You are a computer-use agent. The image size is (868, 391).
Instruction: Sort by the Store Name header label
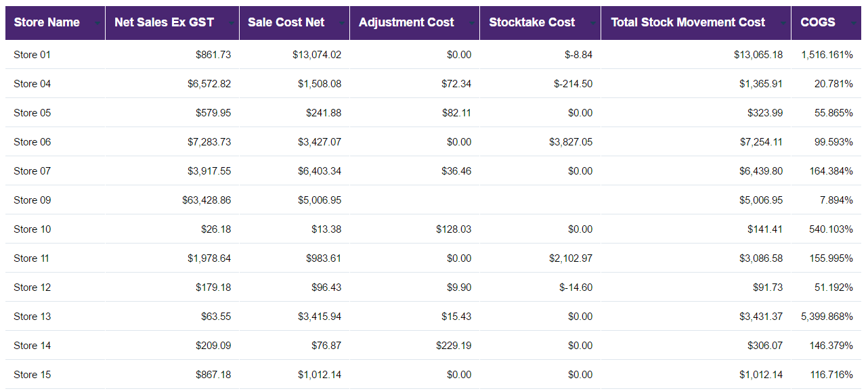pyautogui.click(x=47, y=22)
